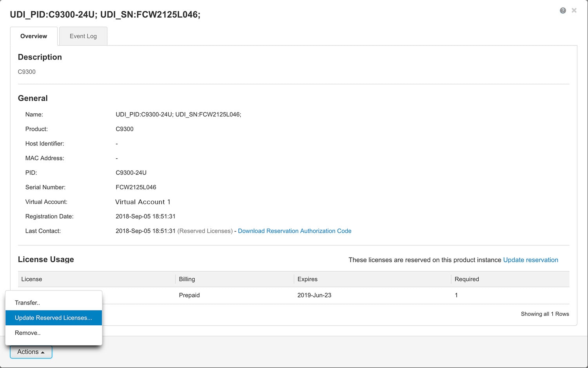The image size is (588, 368).
Task: Click the Update reservation link
Action: click(x=530, y=260)
